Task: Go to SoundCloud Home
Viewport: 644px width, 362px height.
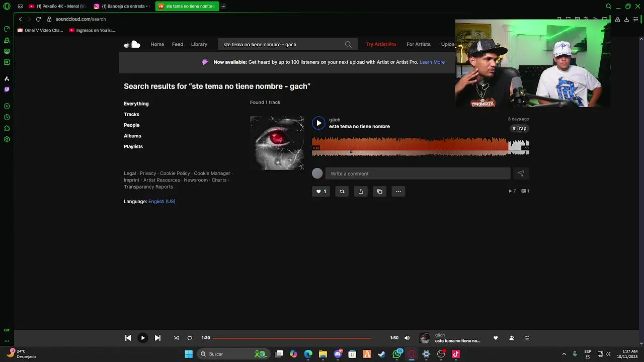Action: (x=157, y=44)
